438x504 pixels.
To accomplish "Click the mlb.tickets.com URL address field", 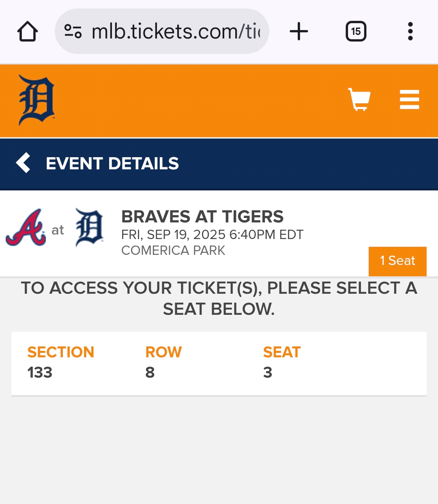I will coord(175,32).
